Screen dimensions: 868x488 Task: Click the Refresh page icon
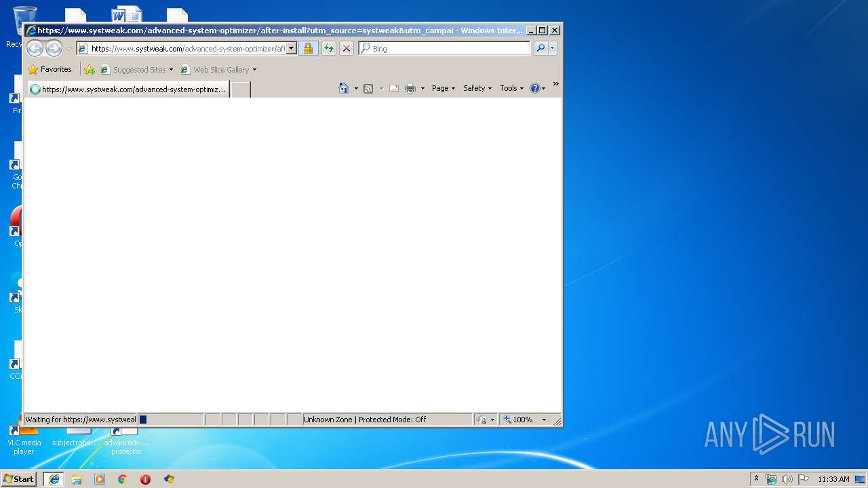[x=329, y=48]
